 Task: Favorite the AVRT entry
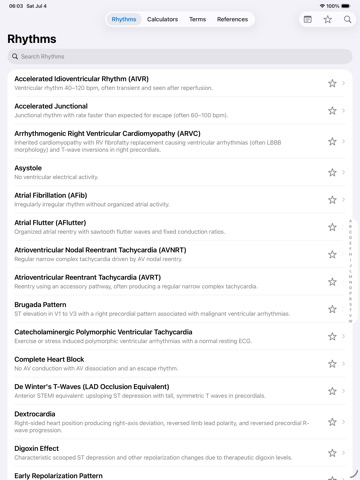point(332,282)
